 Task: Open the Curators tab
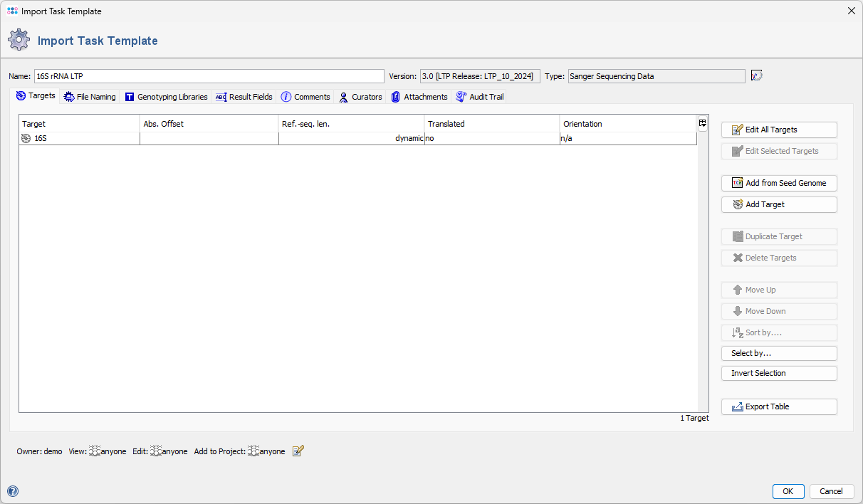[x=360, y=96]
